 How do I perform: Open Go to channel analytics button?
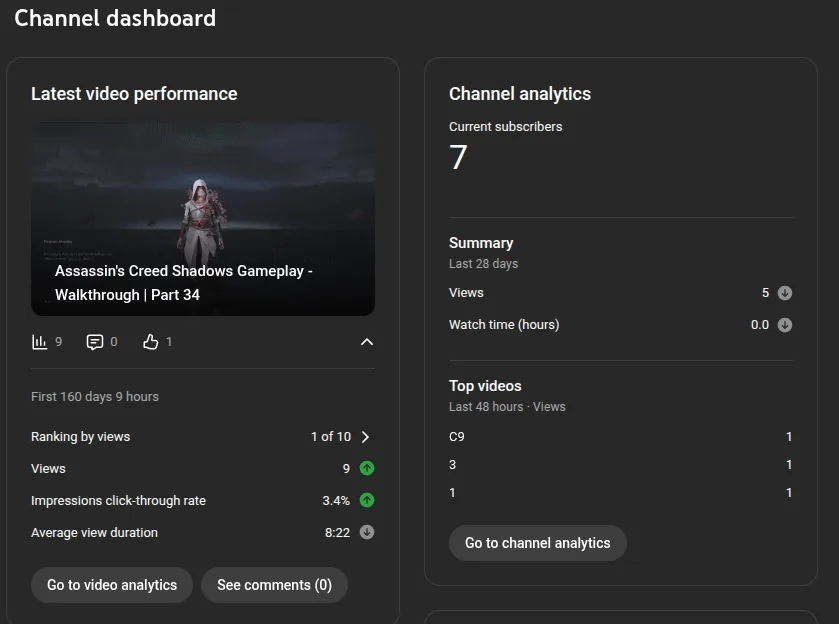coord(538,543)
